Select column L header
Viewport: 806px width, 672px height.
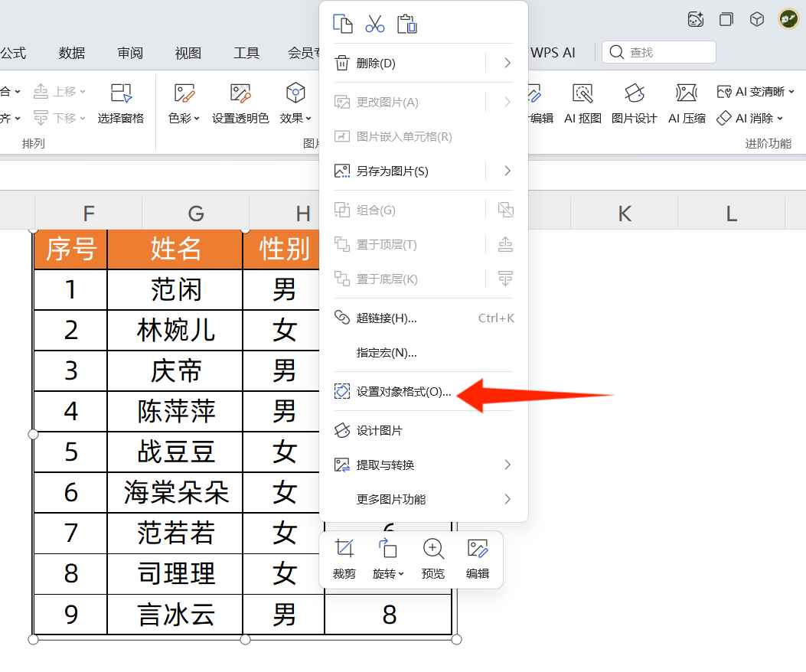point(732,214)
